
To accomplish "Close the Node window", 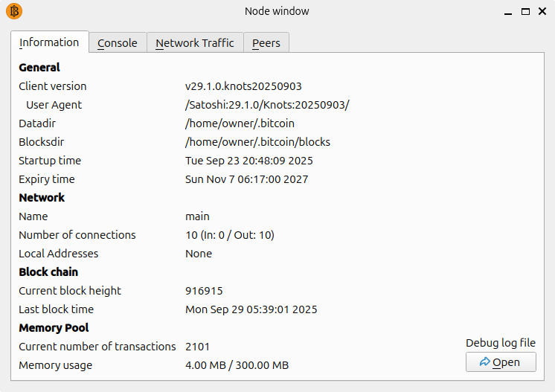I will click(542, 11).
